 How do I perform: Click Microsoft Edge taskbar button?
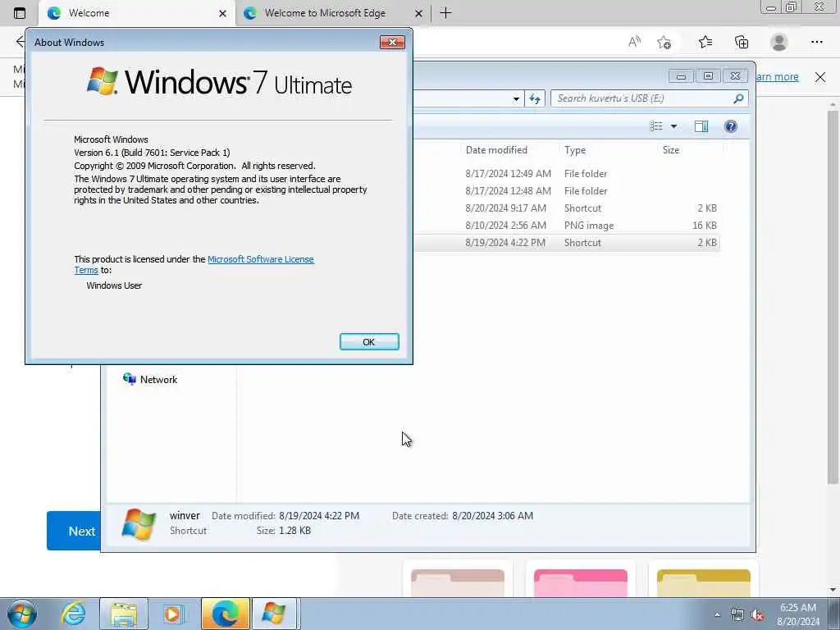(x=226, y=614)
